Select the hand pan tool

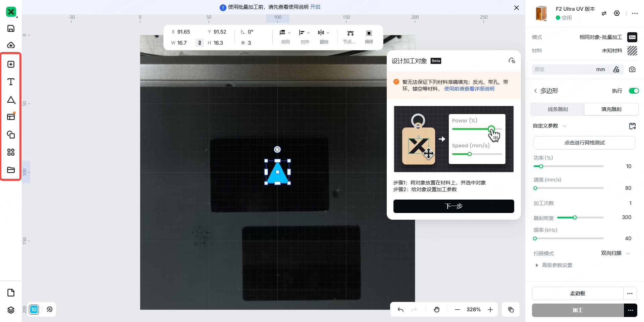point(436,310)
